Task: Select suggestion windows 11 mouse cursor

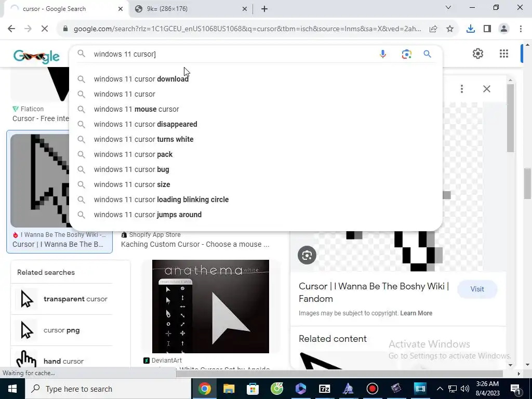Action: (x=256, y=109)
